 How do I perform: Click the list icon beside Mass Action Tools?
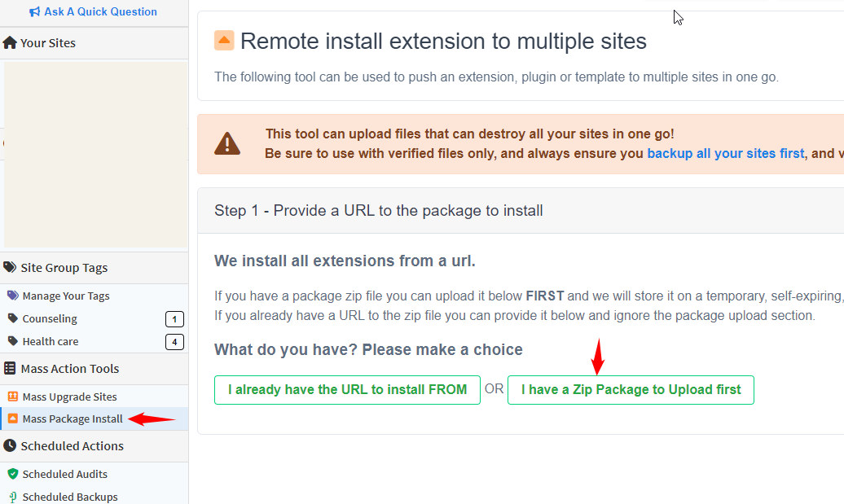10,369
